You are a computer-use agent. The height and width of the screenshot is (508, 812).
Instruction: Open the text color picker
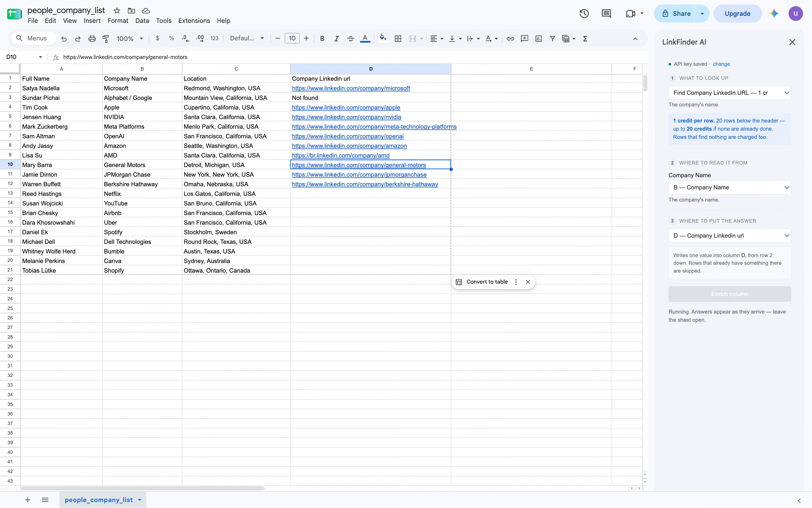coord(365,39)
